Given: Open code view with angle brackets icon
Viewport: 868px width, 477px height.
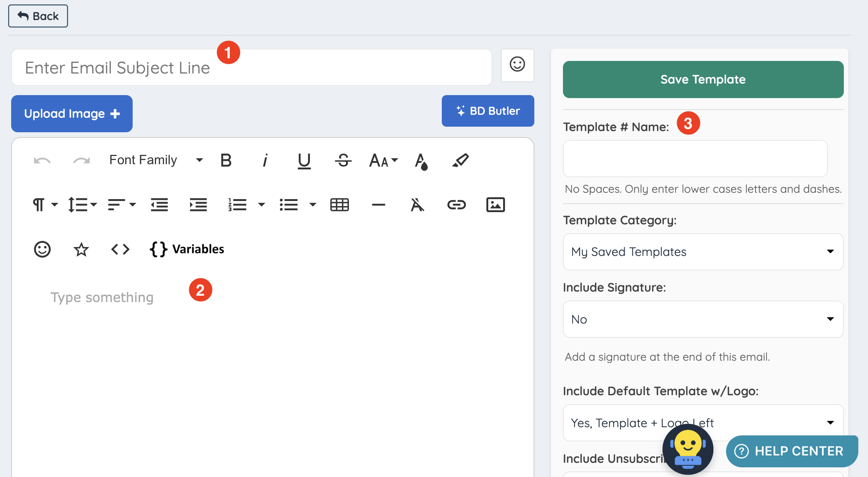Looking at the screenshot, I should pyautogui.click(x=120, y=249).
